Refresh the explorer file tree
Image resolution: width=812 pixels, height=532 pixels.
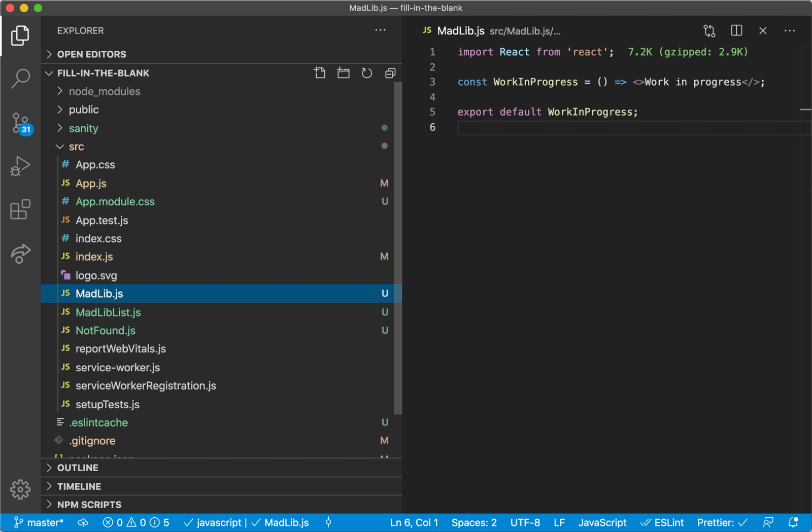pyautogui.click(x=366, y=73)
